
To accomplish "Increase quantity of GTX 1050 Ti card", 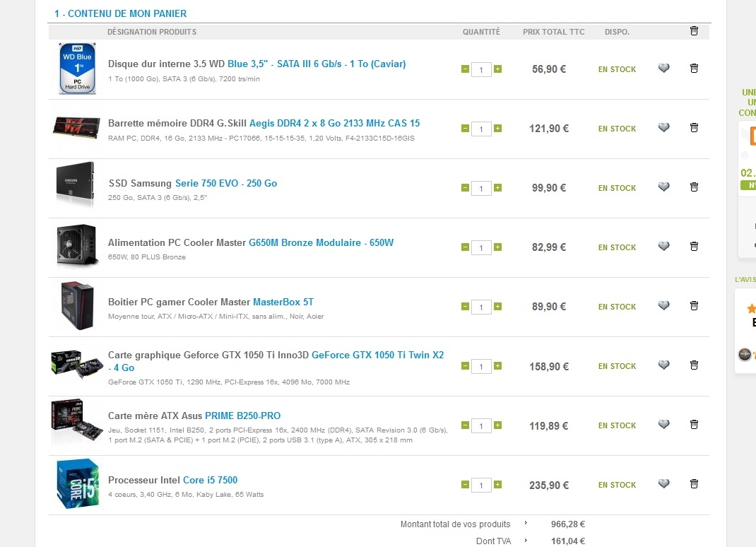I will [497, 365].
